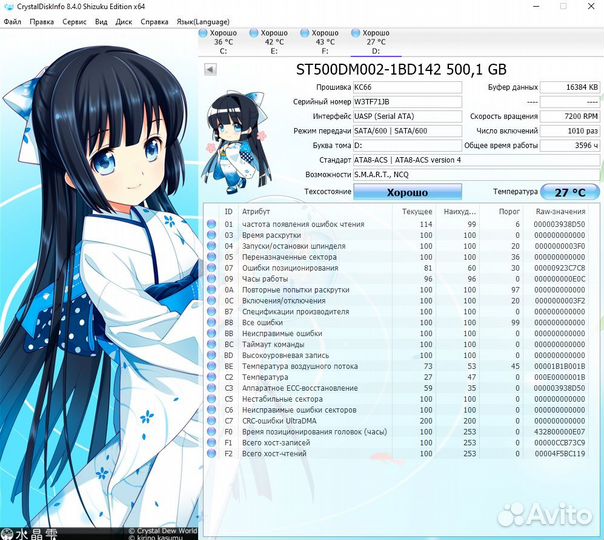Click status icon for Температура воздушного потока
The image size is (604, 540).
211,366
